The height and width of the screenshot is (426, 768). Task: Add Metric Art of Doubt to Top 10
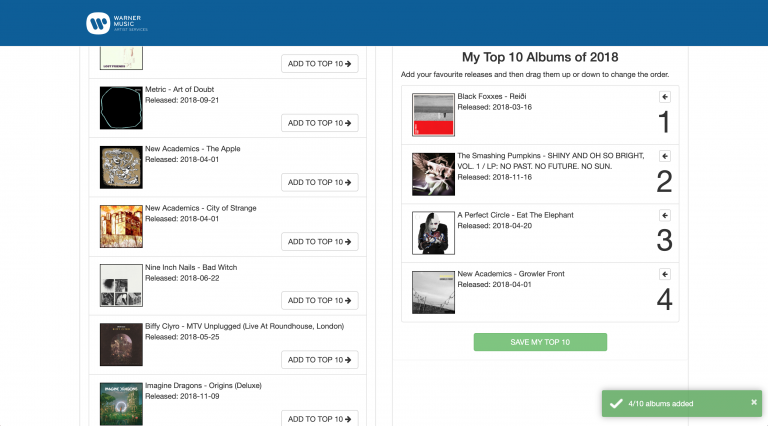[319, 123]
